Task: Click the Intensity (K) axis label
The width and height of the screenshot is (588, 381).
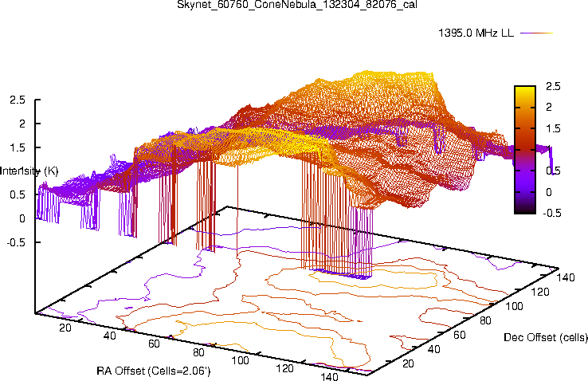Action: tap(29, 171)
